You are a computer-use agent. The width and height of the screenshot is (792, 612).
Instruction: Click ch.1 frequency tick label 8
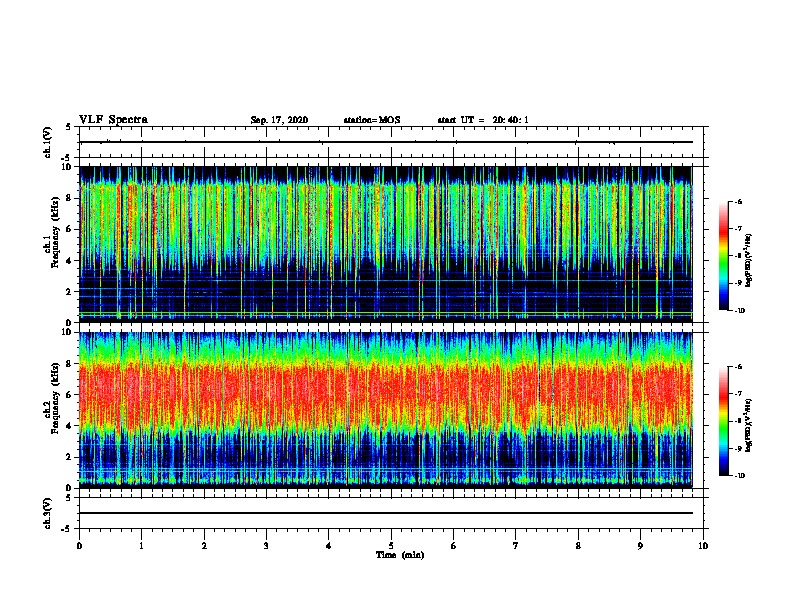[x=70, y=198]
